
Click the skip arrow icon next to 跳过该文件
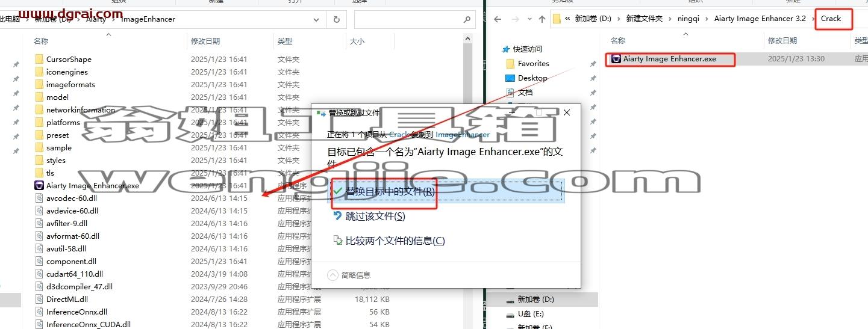click(337, 216)
